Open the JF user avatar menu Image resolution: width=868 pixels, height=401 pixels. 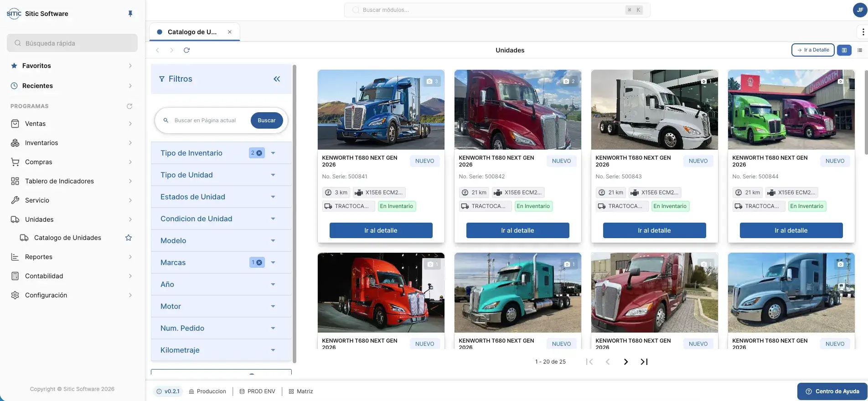pyautogui.click(x=860, y=10)
